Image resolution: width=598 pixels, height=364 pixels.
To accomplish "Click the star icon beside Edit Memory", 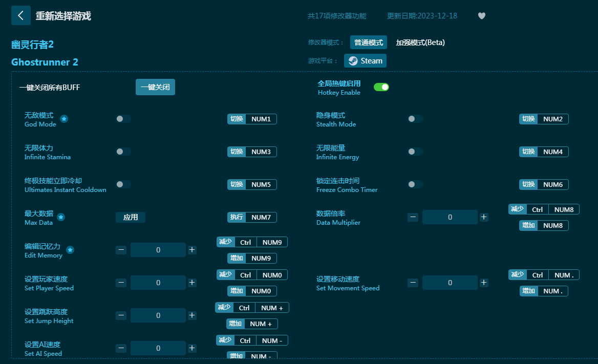I will click(70, 250).
